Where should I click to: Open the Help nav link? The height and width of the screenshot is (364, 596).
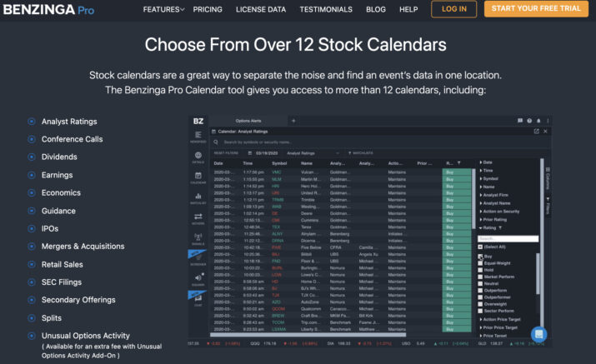408,9
